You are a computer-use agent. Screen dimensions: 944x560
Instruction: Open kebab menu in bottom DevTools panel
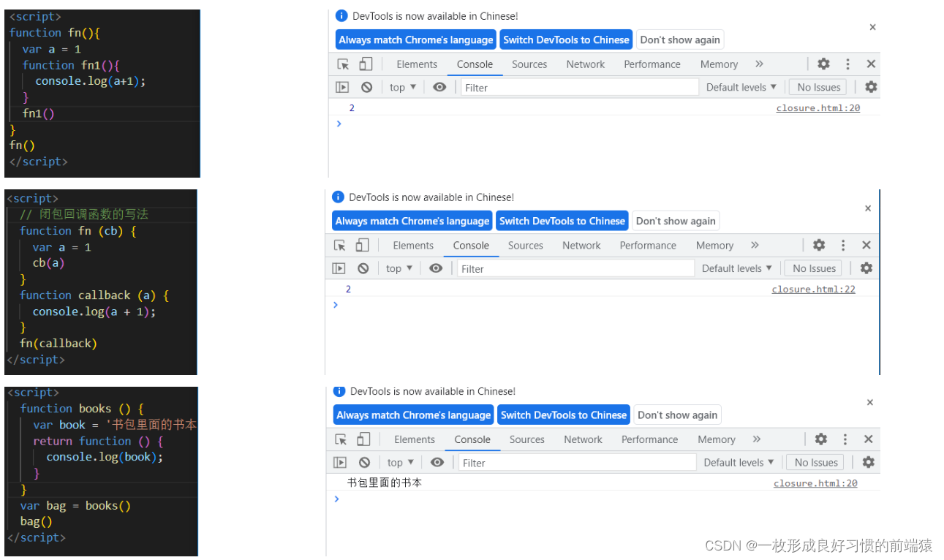[845, 439]
